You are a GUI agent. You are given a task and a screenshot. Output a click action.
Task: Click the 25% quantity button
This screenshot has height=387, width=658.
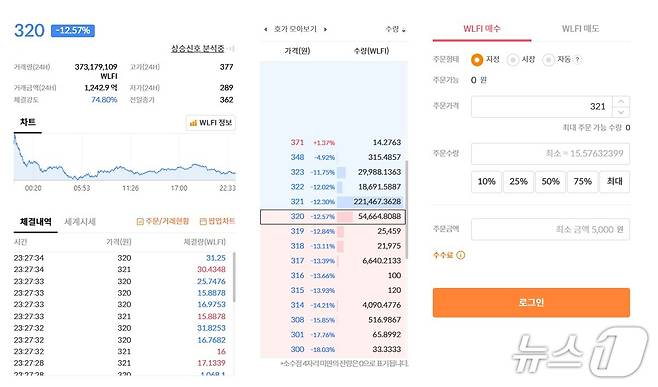click(x=518, y=182)
